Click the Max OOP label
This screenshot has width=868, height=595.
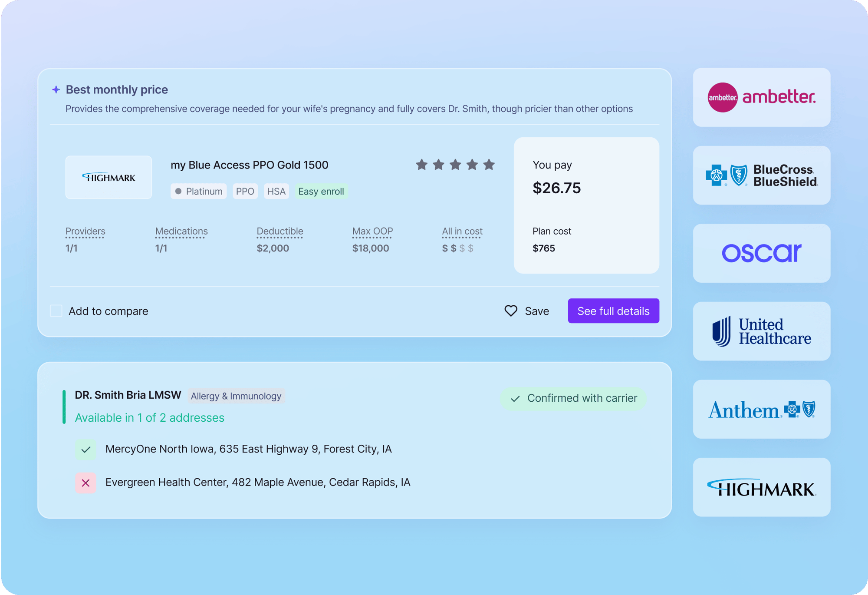point(373,231)
